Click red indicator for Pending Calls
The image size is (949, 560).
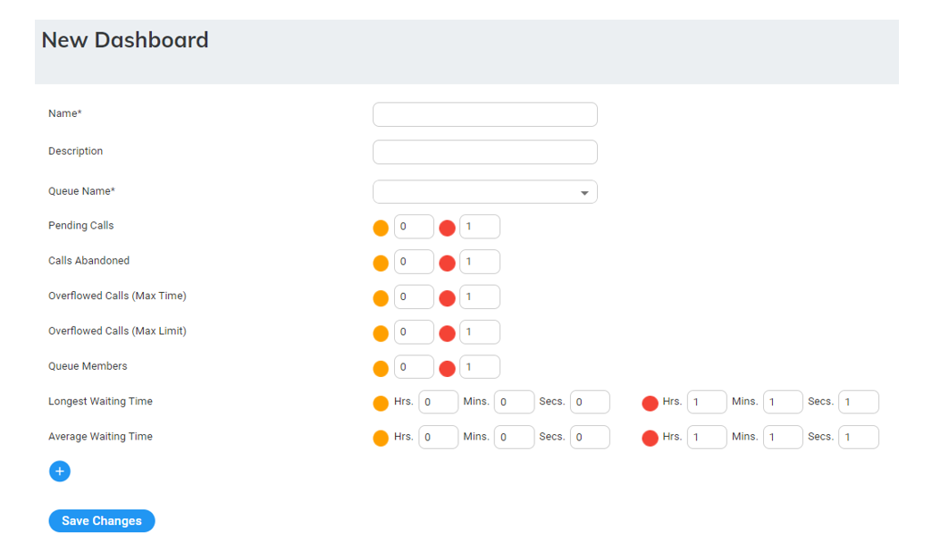[448, 228]
